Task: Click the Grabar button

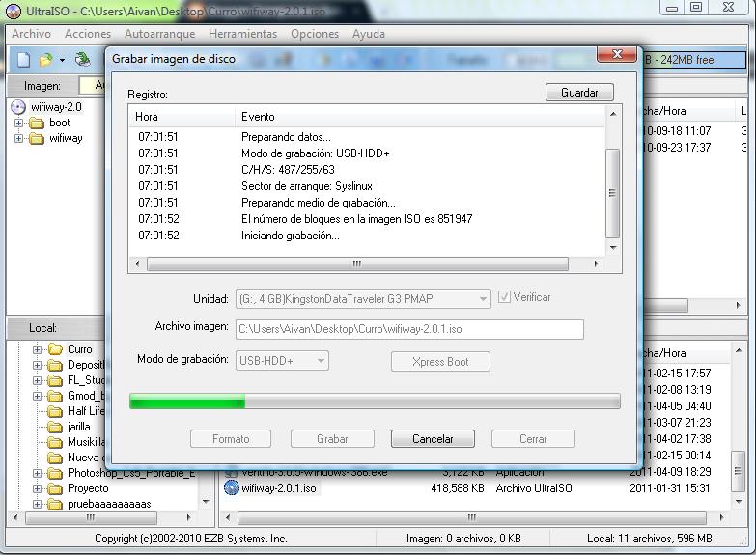Action: click(x=332, y=439)
